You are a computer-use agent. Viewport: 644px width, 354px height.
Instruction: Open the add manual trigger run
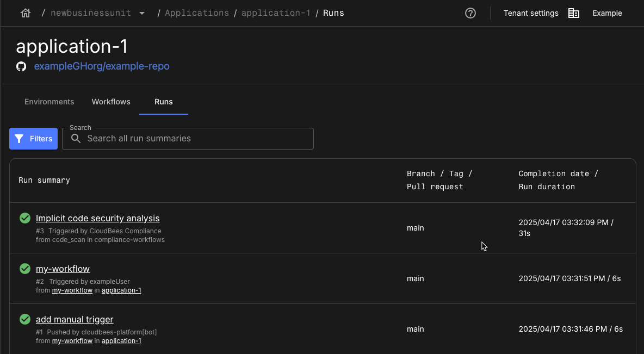pos(75,319)
